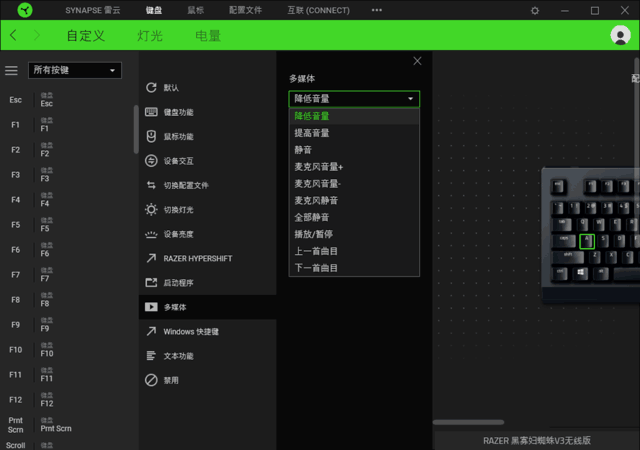The height and width of the screenshot is (450, 640).
Task: Select the F6 key row
Action: tap(67, 250)
